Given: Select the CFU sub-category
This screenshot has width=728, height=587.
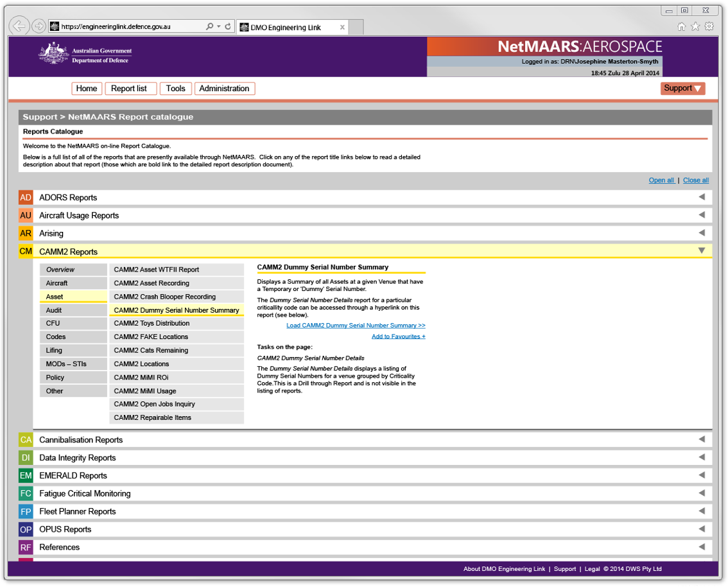Looking at the screenshot, I should [73, 323].
